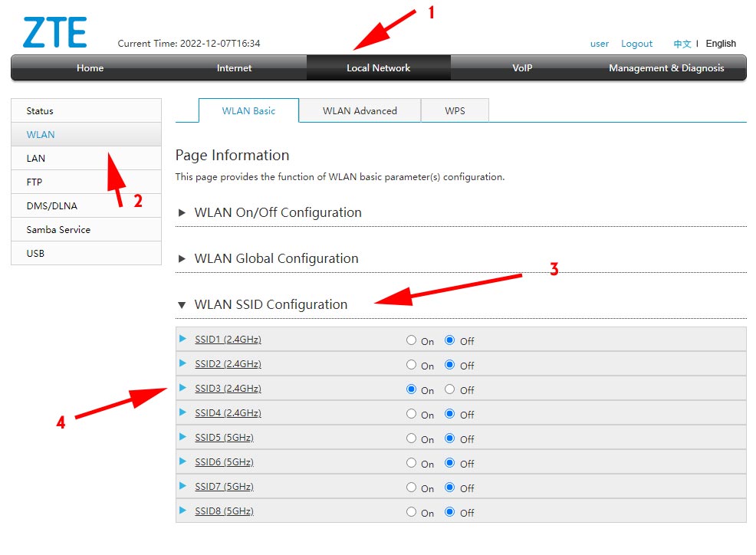Click the Logout link
This screenshot has width=756, height=555.
pos(636,44)
